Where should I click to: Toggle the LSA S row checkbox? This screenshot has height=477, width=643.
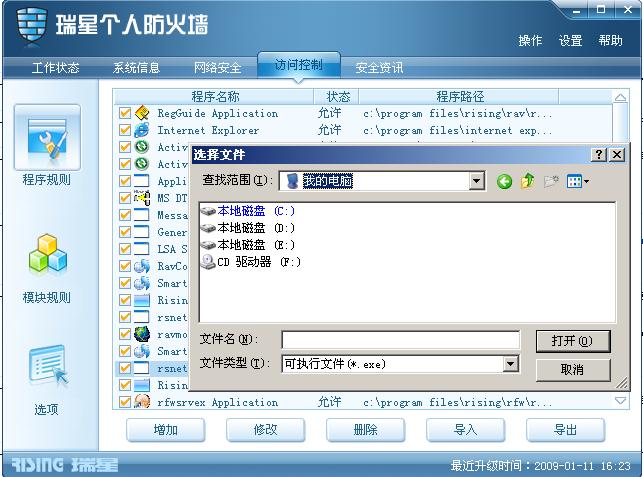click(x=125, y=249)
